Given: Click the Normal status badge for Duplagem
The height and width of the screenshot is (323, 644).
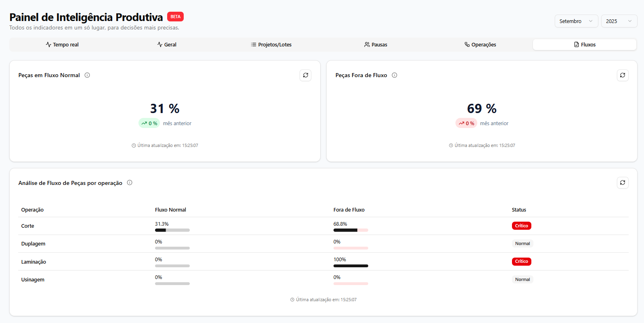Looking at the screenshot, I should point(522,243).
